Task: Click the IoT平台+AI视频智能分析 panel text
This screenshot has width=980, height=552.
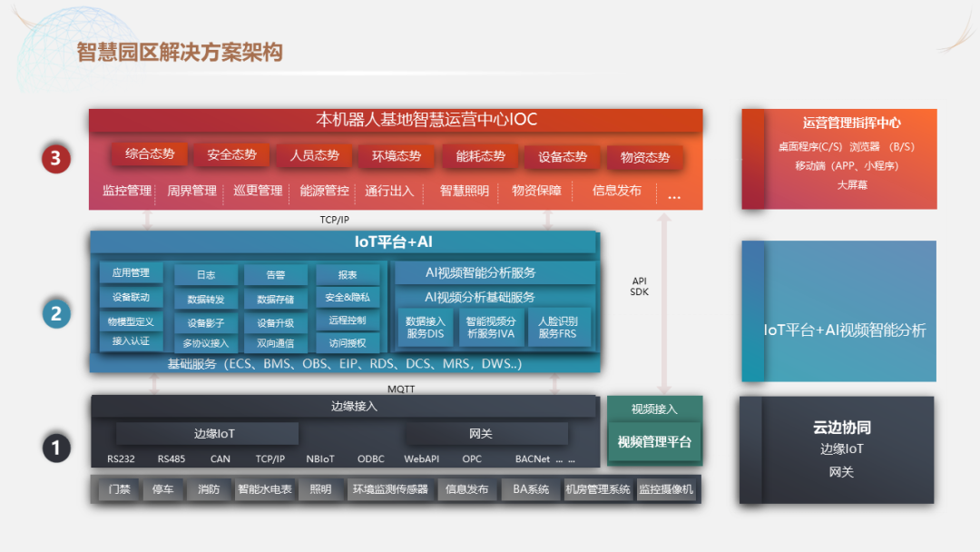Action: coord(845,330)
